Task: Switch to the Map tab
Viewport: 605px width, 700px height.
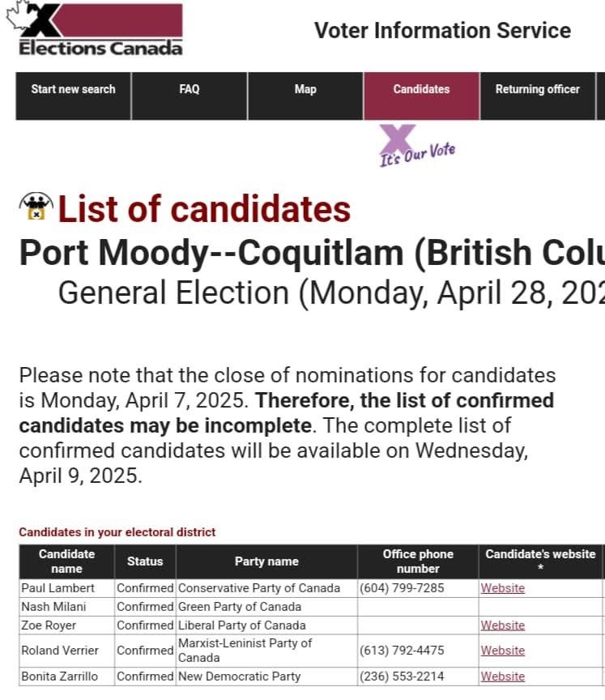Action: [x=305, y=96]
